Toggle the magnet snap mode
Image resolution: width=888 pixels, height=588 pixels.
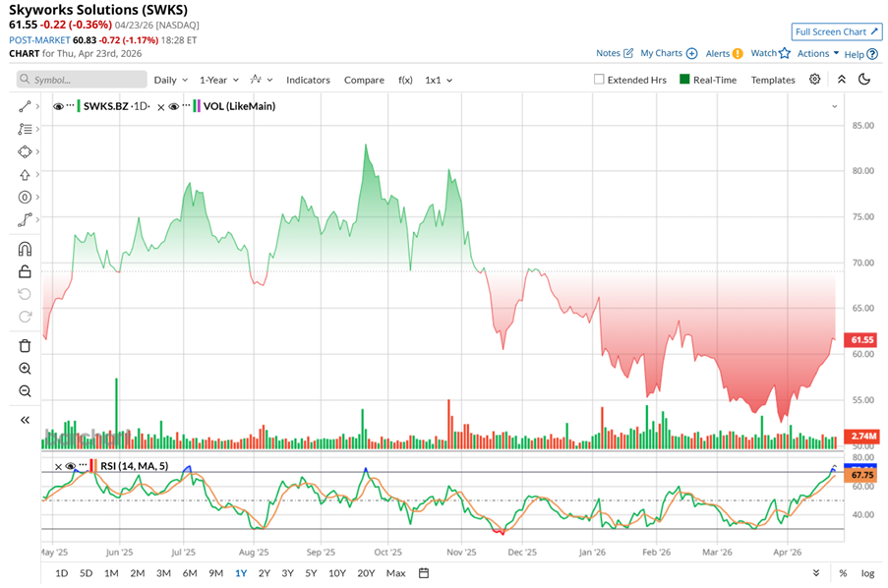click(25, 249)
